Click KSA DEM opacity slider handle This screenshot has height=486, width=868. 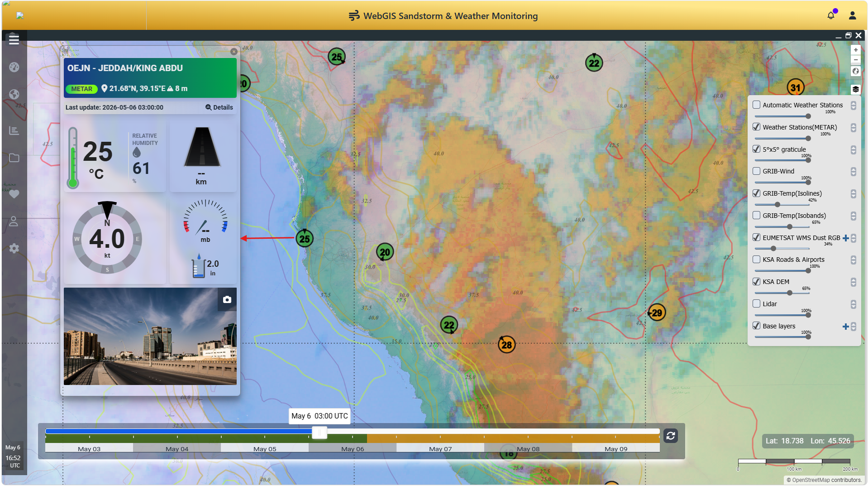(x=790, y=293)
